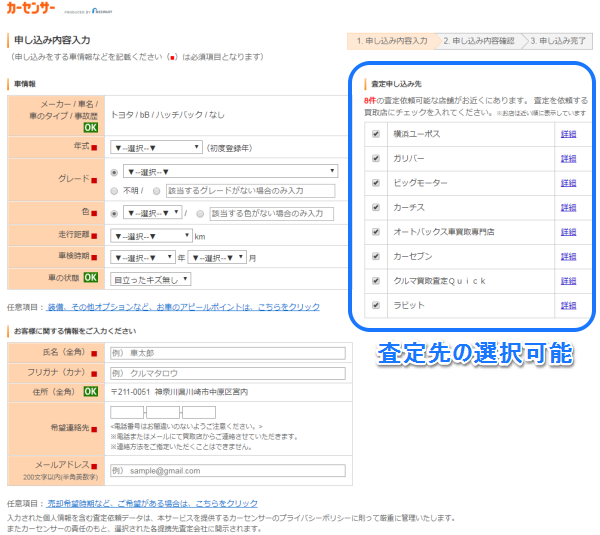Click the OK badge beside 住所（全角）
Screen dimensions: 600x535
pos(91,391)
